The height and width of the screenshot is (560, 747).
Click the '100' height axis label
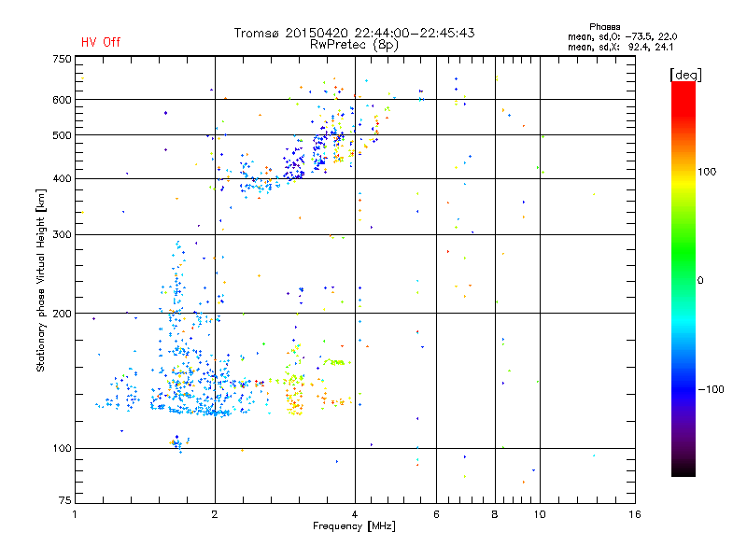62,448
